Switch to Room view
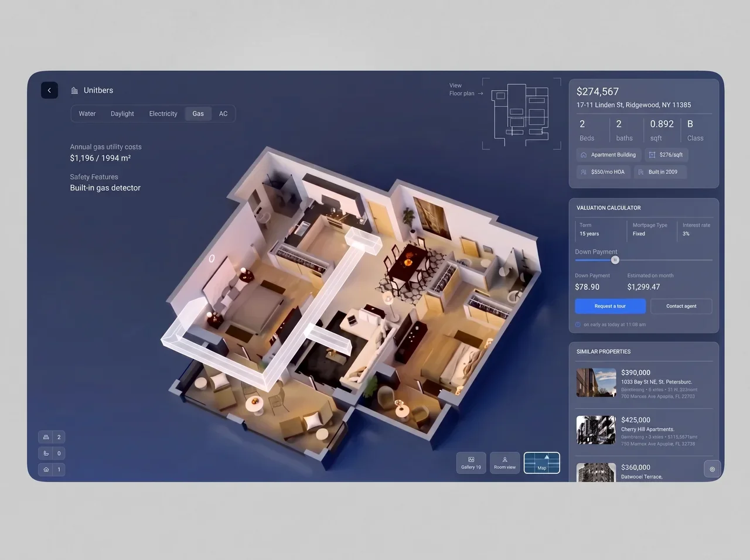 [x=504, y=463]
